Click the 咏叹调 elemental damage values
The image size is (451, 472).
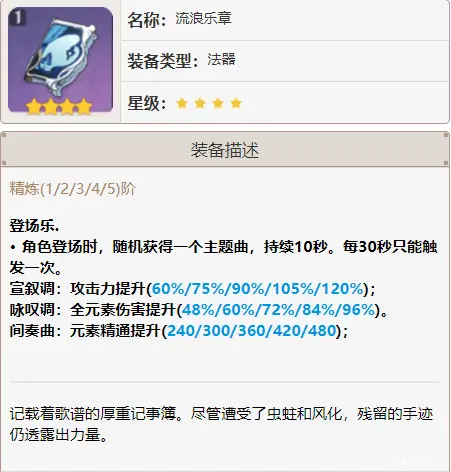point(279,310)
